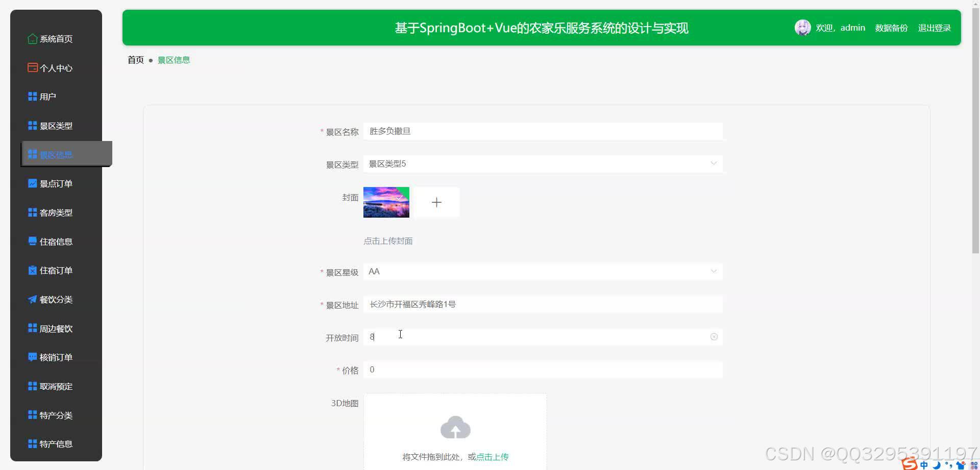Screen dimensions: 980x470
Task: Click the grid icon beside 景区类型
Action: (32, 126)
